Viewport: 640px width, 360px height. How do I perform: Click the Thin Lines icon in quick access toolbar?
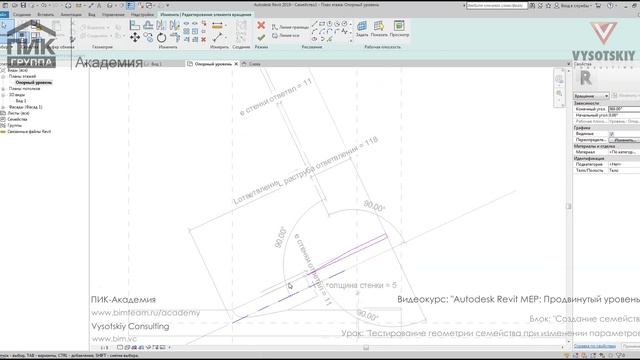(x=130, y=5)
